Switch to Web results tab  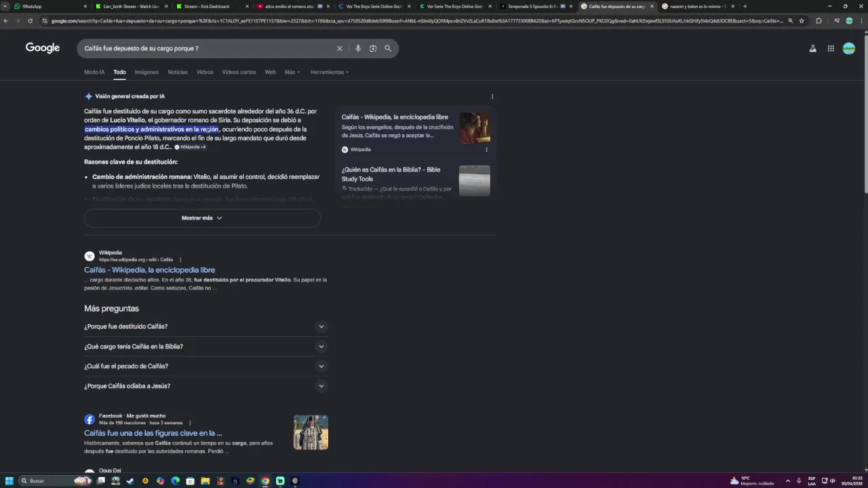point(270,72)
